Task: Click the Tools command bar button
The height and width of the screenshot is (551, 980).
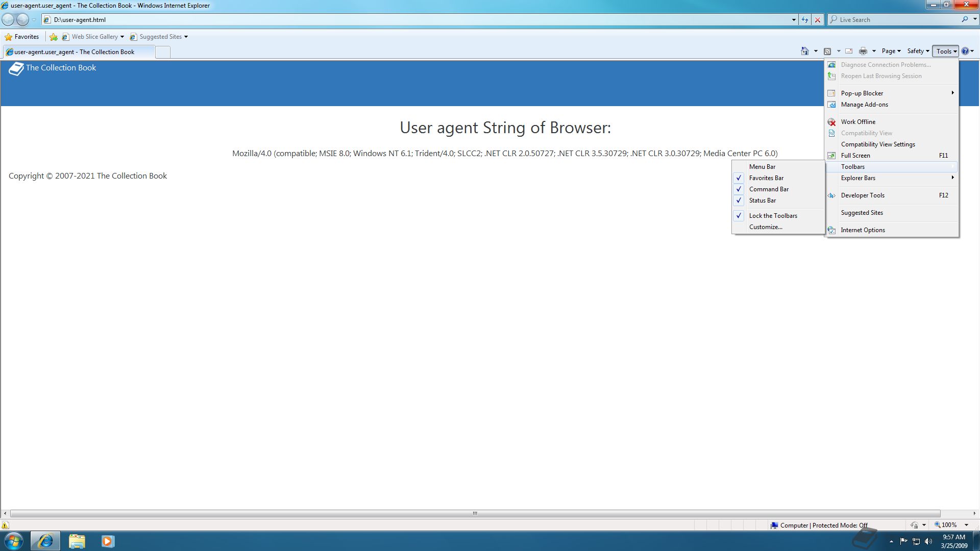Action: point(945,51)
